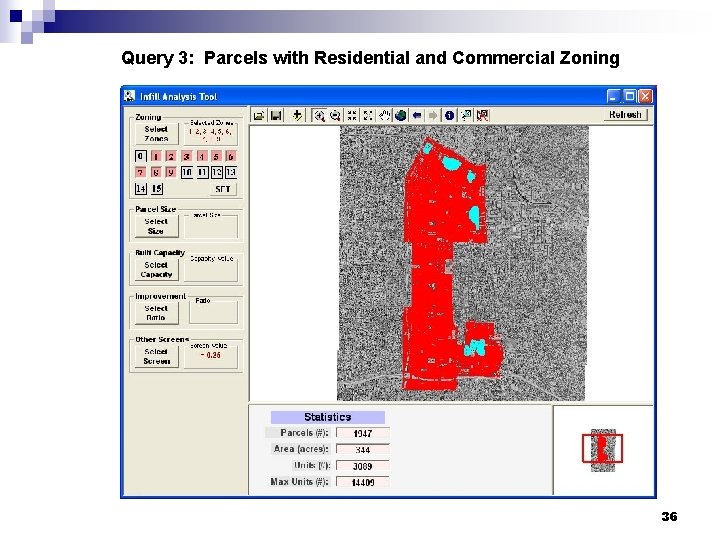The image size is (720, 540).
Task: Click the SET zones button
Action: (223, 189)
